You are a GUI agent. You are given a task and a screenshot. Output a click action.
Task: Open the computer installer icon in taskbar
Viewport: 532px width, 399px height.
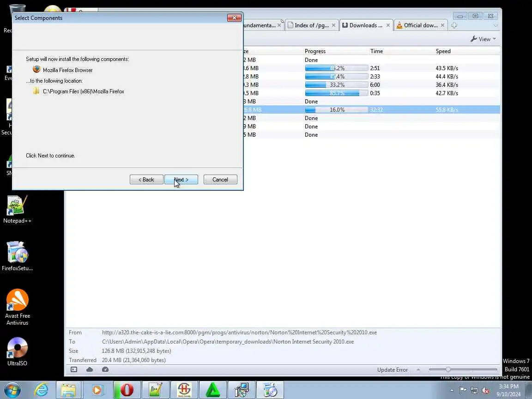(242, 390)
